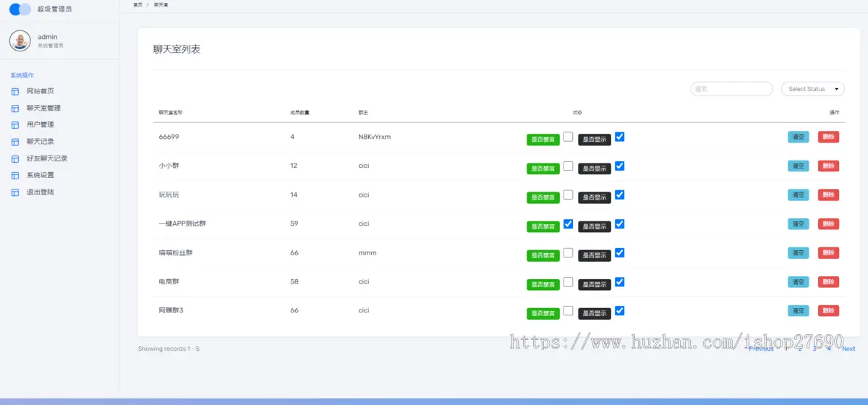The image size is (868, 405).
Task: Click the icon beside 用户管理
Action: pos(15,125)
